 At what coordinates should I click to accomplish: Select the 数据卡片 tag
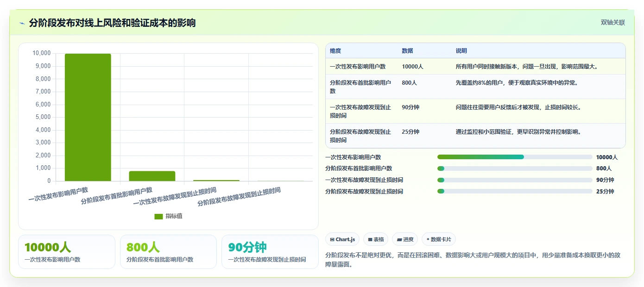pos(439,239)
